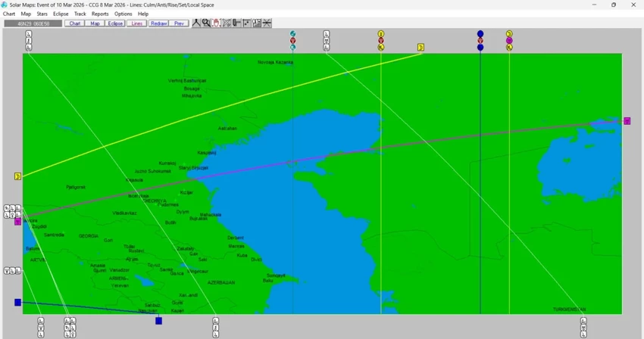Click the 46N29 060E58 coordinates field
This screenshot has width=644, height=339.
point(33,23)
